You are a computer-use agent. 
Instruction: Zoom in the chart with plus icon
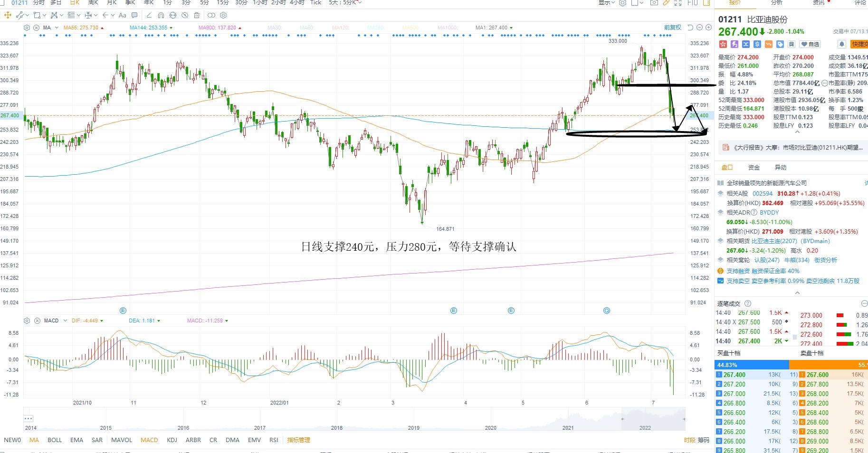[708, 28]
